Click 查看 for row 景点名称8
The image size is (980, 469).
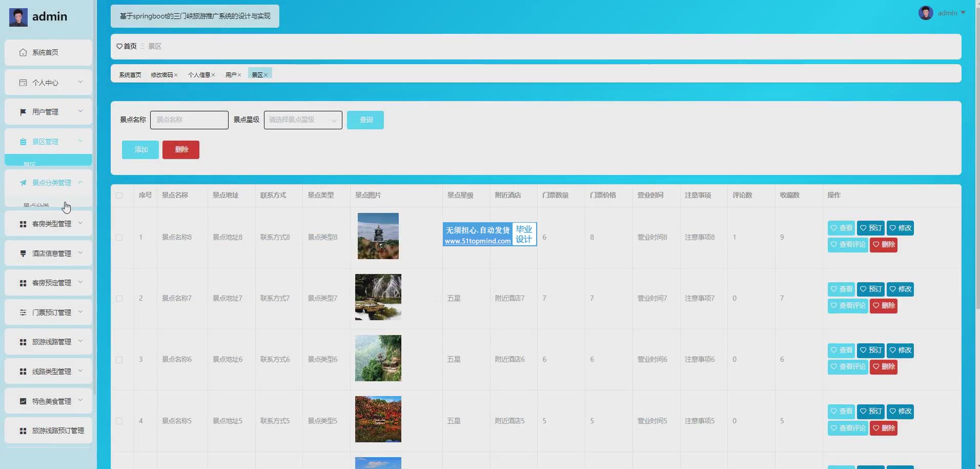click(x=841, y=228)
